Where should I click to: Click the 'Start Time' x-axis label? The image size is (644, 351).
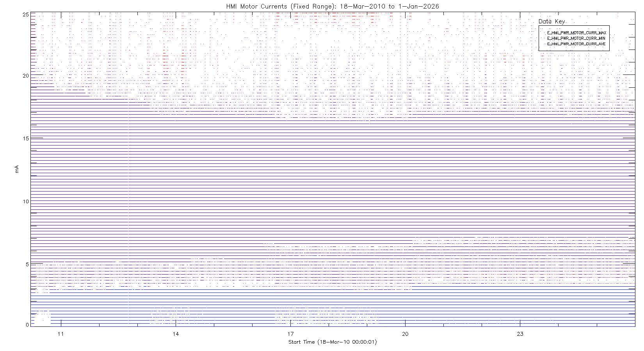click(301, 342)
